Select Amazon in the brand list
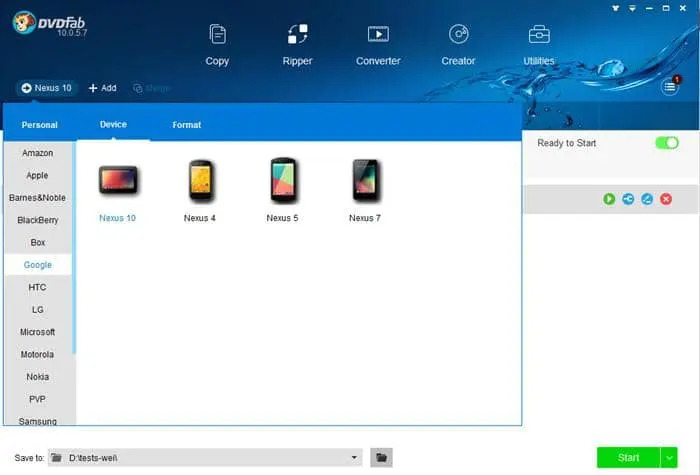This screenshot has width=700, height=475. tap(38, 153)
